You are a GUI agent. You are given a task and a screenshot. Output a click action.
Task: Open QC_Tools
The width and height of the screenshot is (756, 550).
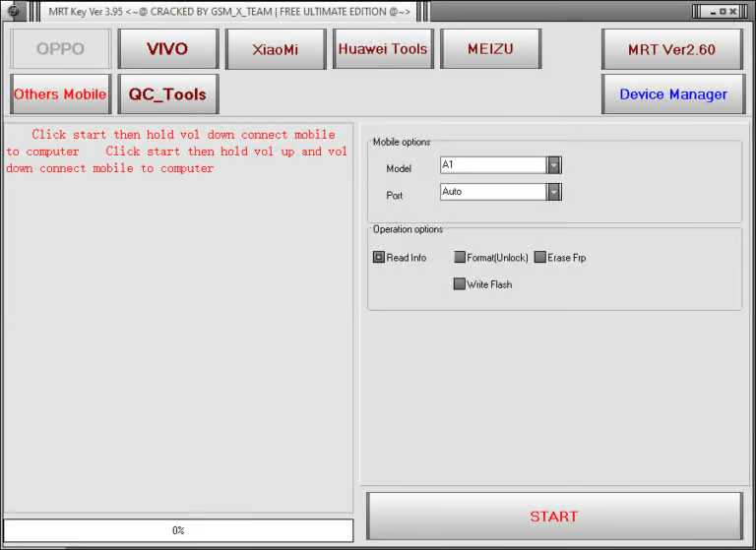click(x=167, y=94)
